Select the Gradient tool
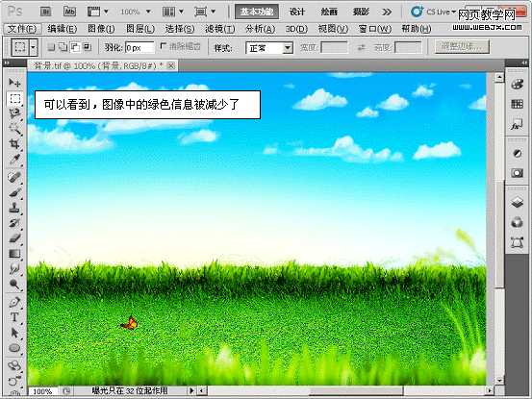Screen dimensions: 532x399 14,253
